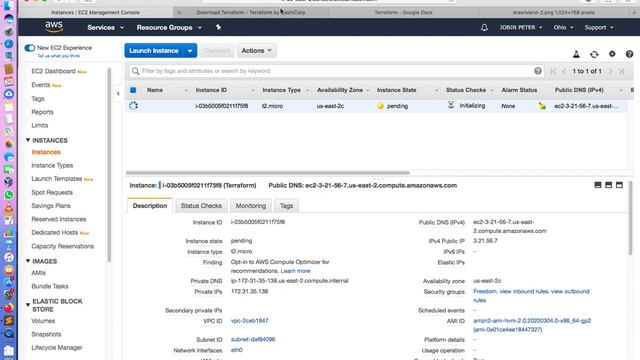640x360 pixels.
Task: Open the vpc-2ceb1847 link
Action: [x=249, y=321]
